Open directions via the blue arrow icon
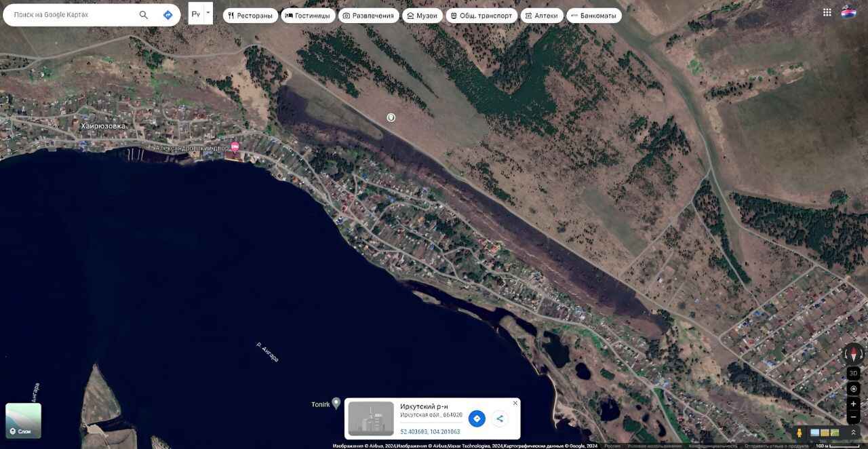868x449 pixels. (x=167, y=15)
